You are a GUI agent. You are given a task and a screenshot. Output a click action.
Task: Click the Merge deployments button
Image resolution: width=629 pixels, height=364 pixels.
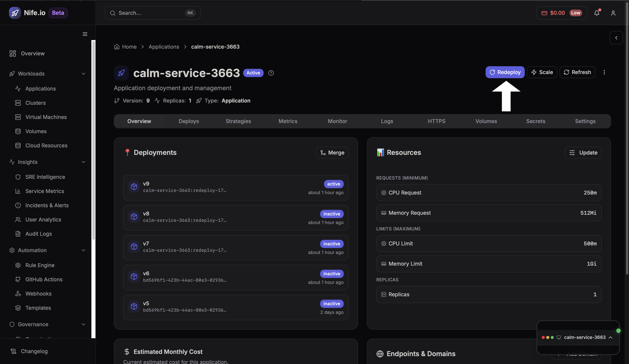[332, 153]
